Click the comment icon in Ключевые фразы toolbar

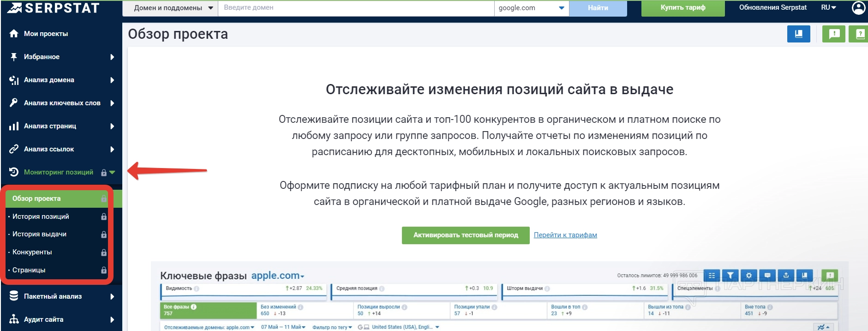tap(767, 276)
